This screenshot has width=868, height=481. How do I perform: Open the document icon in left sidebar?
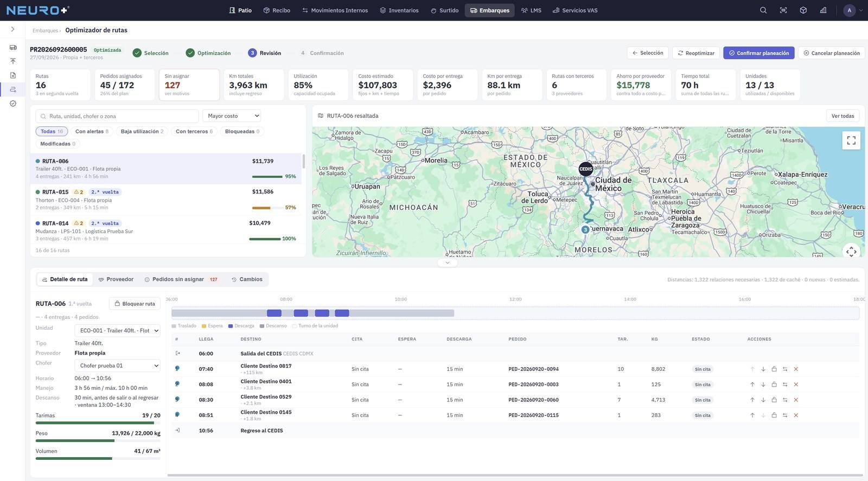point(13,75)
